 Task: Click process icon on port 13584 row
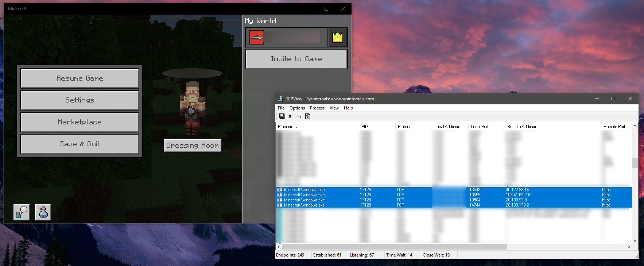280,200
